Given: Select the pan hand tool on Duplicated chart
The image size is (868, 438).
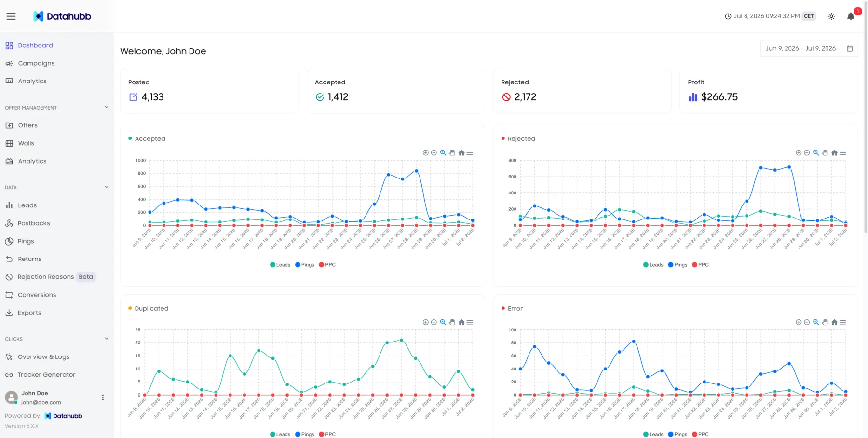Looking at the screenshot, I should [x=452, y=322].
